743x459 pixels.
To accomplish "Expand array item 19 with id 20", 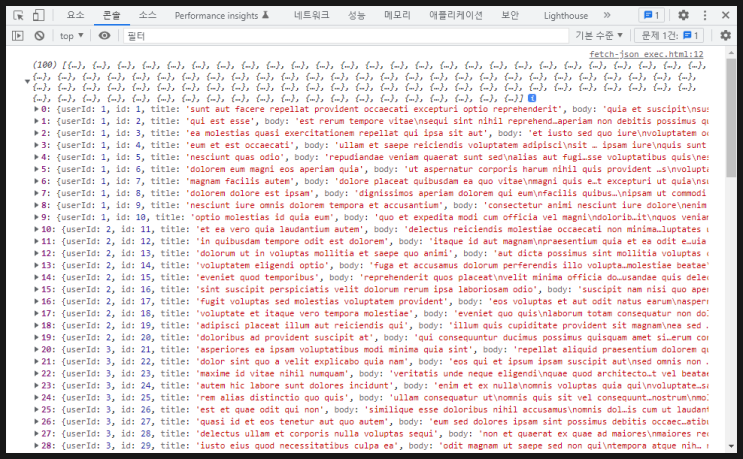I will point(36,338).
